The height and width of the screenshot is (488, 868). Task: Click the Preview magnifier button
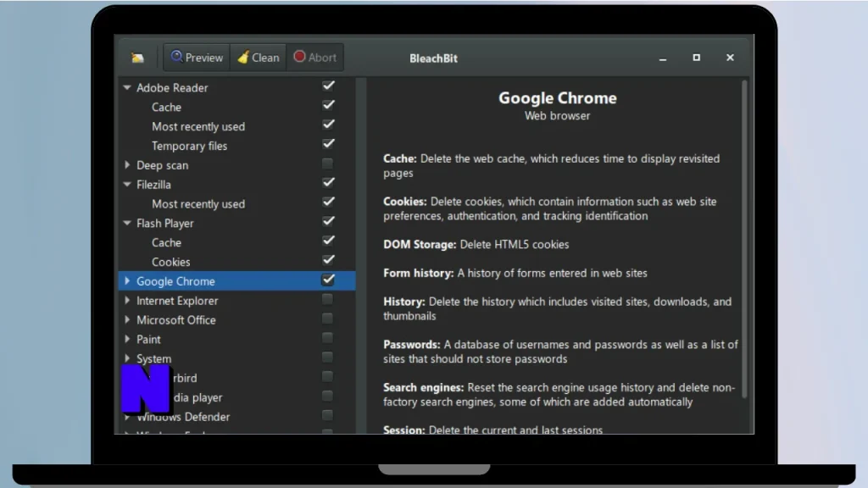coord(197,58)
